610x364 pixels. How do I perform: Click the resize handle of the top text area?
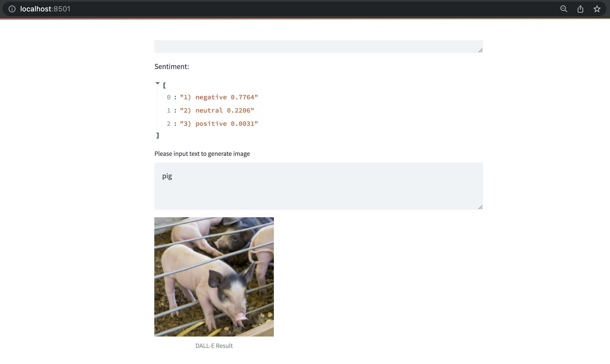coord(480,50)
